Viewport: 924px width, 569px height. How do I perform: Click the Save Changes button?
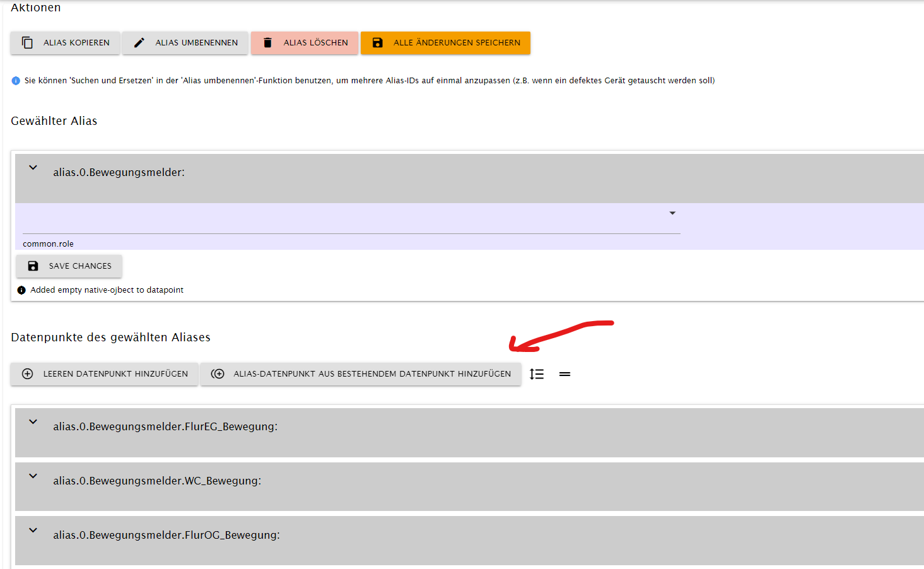point(69,266)
